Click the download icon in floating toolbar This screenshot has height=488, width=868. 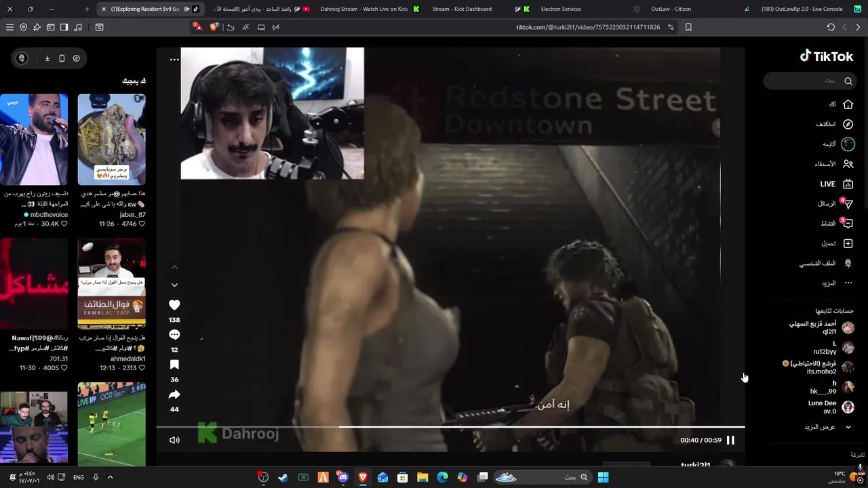[47, 58]
